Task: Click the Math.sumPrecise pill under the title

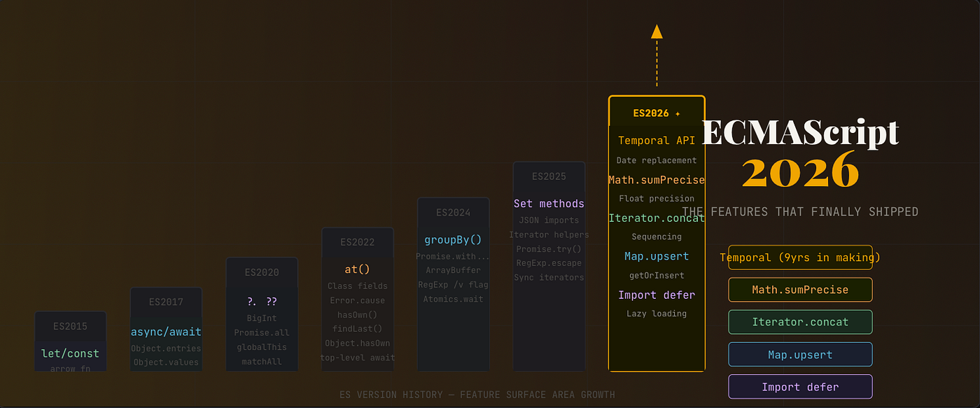Action: tap(800, 290)
